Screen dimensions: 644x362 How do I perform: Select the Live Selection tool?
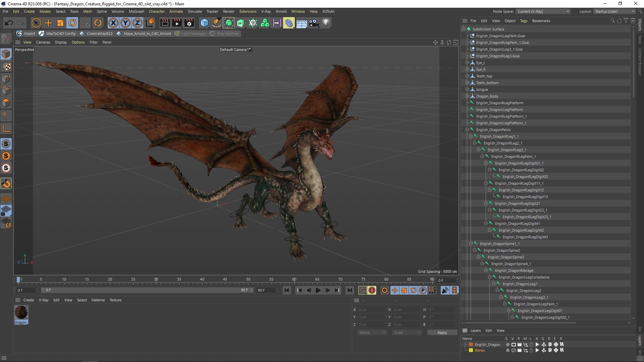pos(36,23)
